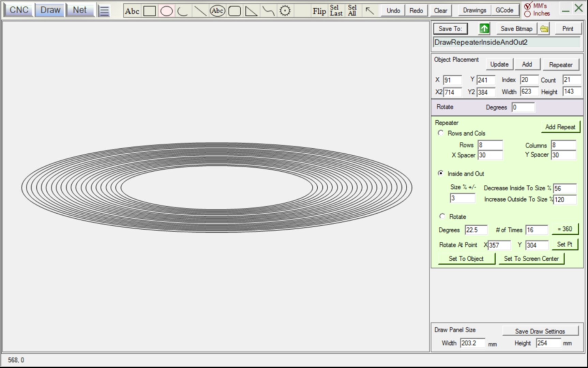Select the ellipse drawing tool

(x=166, y=11)
